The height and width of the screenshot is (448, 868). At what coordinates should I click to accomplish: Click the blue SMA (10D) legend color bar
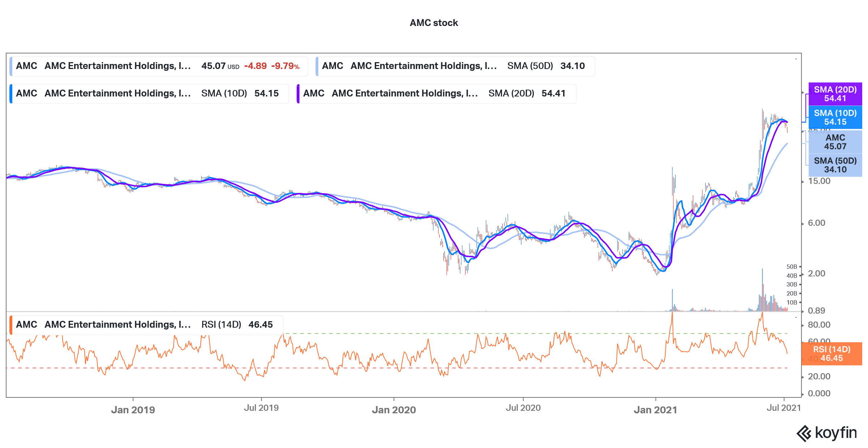click(x=11, y=94)
